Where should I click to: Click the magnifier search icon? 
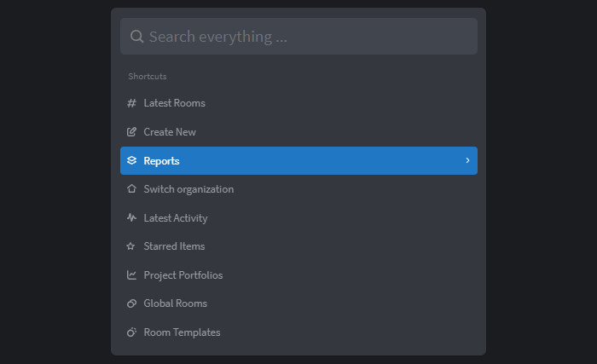(136, 37)
